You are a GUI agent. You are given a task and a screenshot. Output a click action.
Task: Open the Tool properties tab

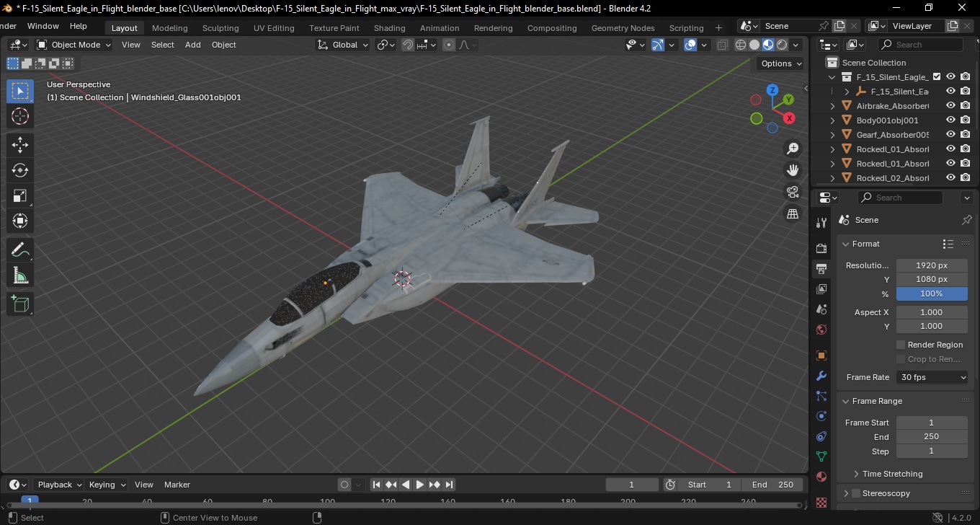pos(821,222)
